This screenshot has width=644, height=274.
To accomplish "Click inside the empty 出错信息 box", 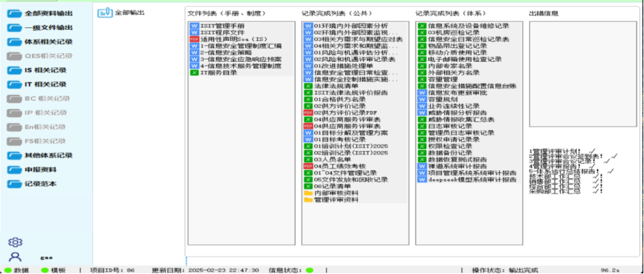I will pyautogui.click(x=582, y=74).
